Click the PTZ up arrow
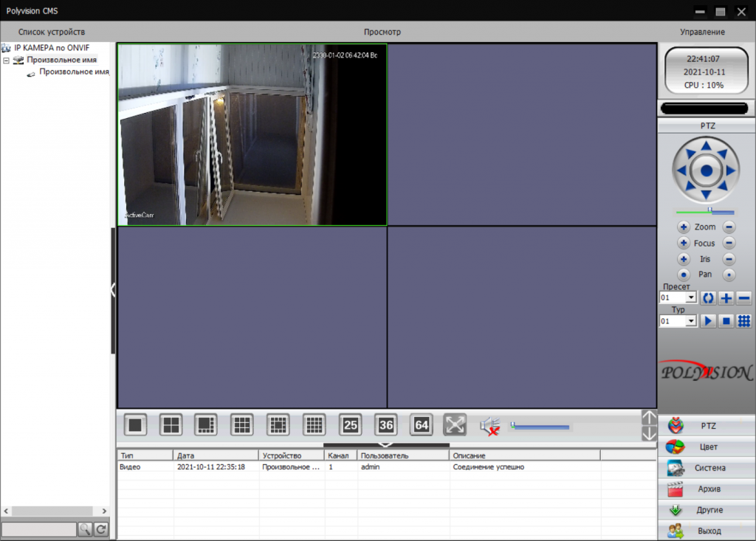 click(x=707, y=146)
